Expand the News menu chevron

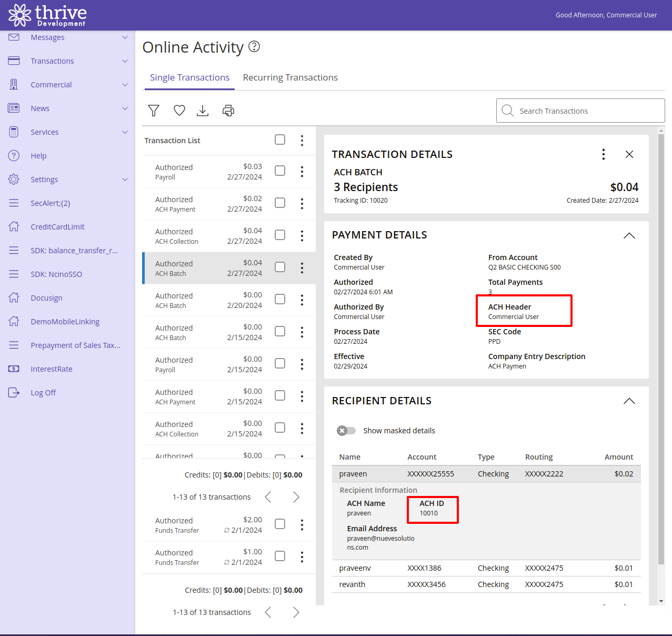(x=125, y=108)
